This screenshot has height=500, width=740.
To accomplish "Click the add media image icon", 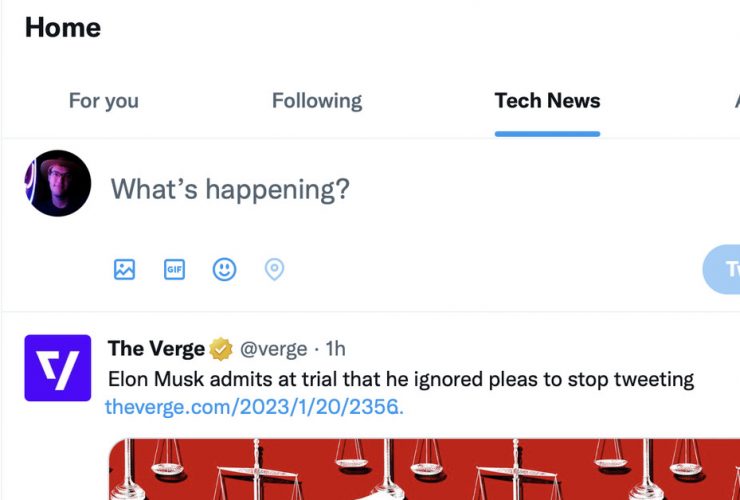I will [x=124, y=269].
